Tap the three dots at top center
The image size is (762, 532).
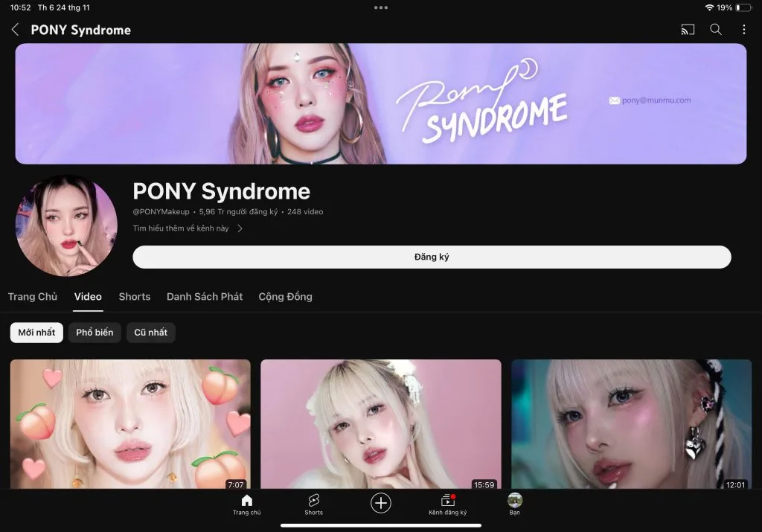381,7
